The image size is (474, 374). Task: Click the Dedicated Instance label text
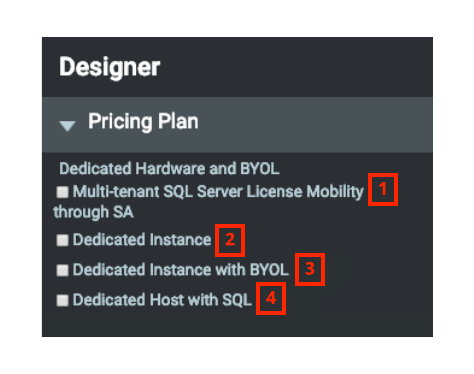142,240
